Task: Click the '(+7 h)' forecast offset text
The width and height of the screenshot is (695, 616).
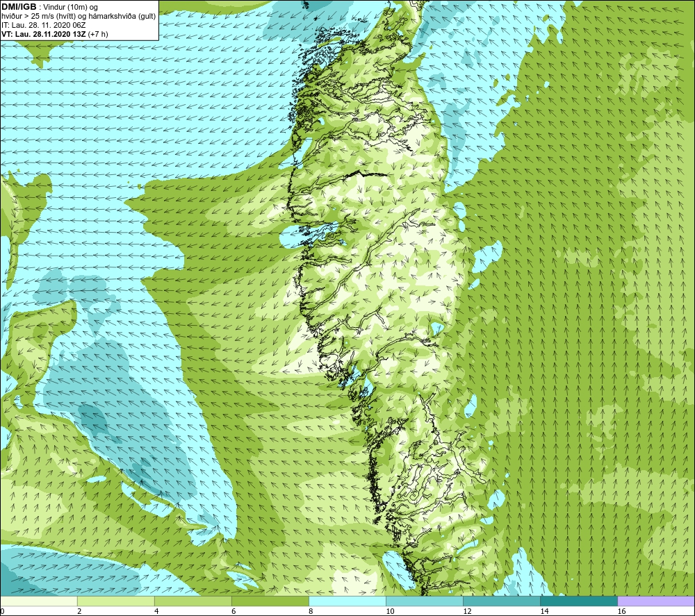Action: pyautogui.click(x=98, y=34)
